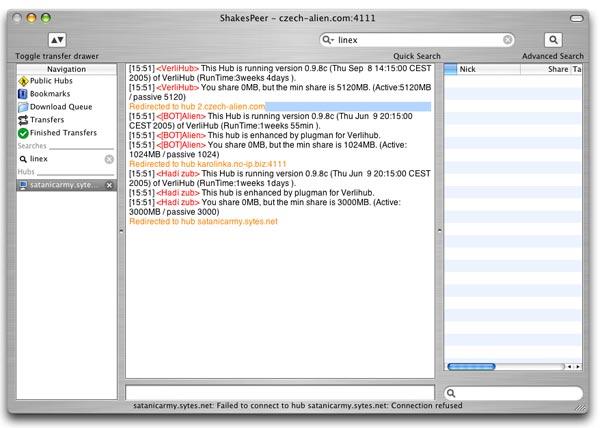Click the user list horizontal scrollbar thumb
The image size is (600, 428).
(x=471, y=366)
